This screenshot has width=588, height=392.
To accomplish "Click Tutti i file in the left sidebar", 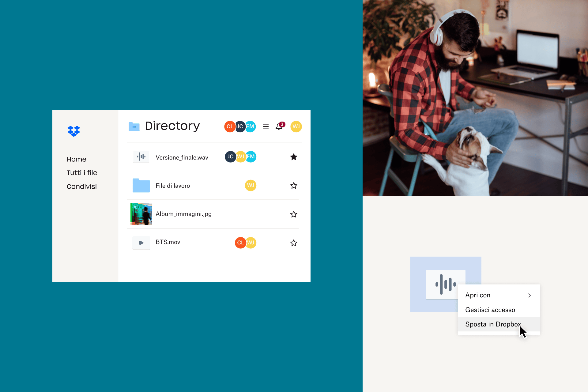I will tap(82, 172).
